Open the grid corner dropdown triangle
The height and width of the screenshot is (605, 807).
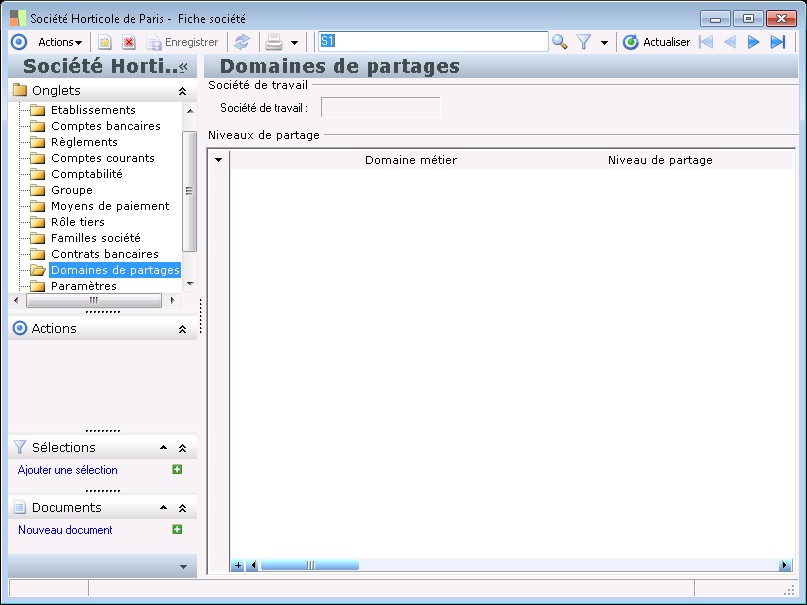point(218,160)
